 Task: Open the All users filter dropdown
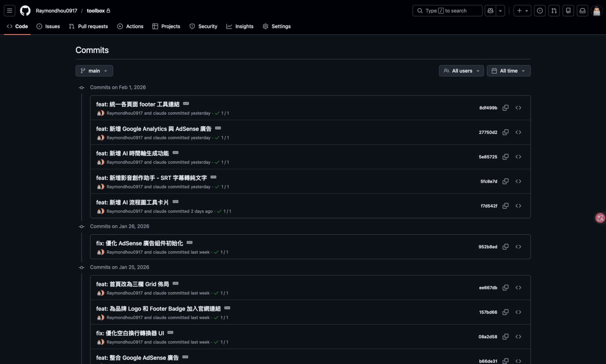pyautogui.click(x=461, y=71)
